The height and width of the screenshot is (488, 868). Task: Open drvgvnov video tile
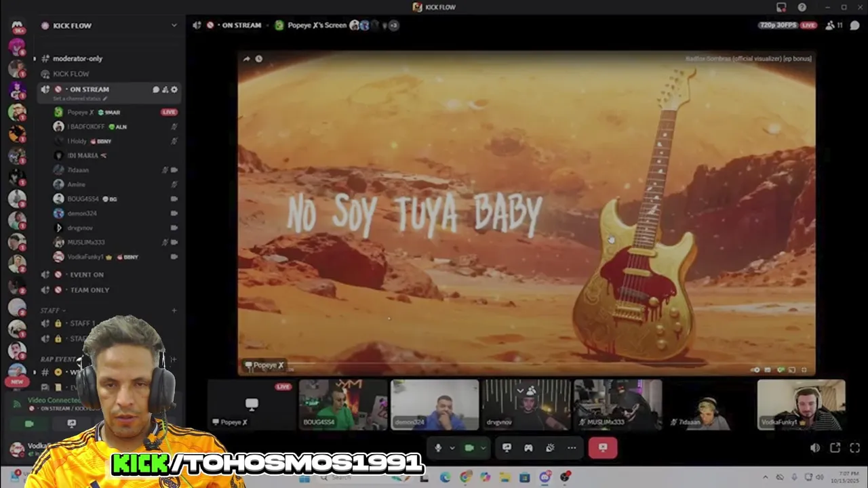(526, 405)
